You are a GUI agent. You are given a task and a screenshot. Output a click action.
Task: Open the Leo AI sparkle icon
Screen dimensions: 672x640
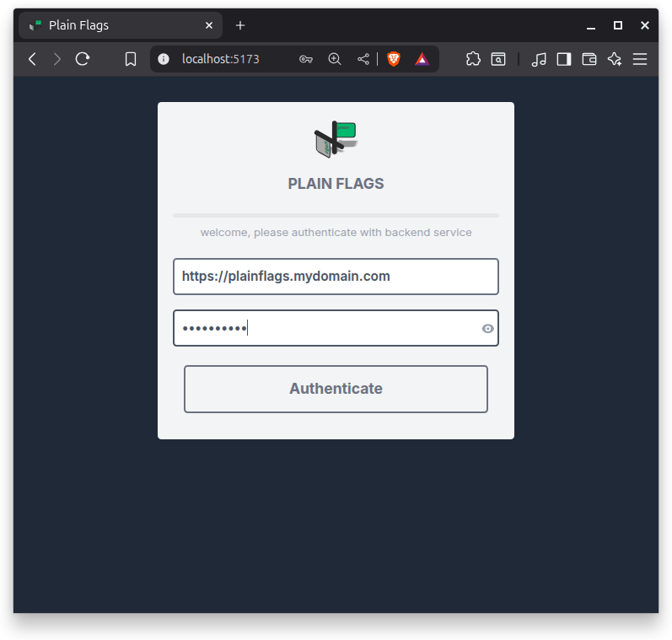point(615,59)
